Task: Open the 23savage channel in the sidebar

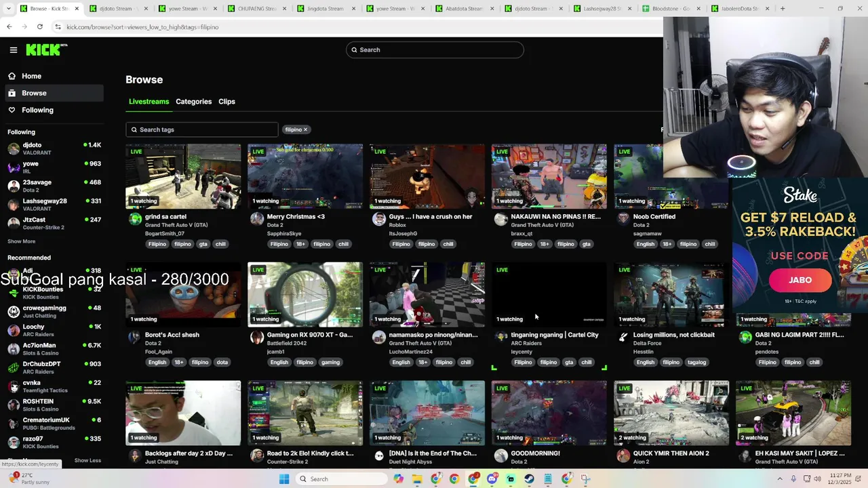Action: pos(53,186)
